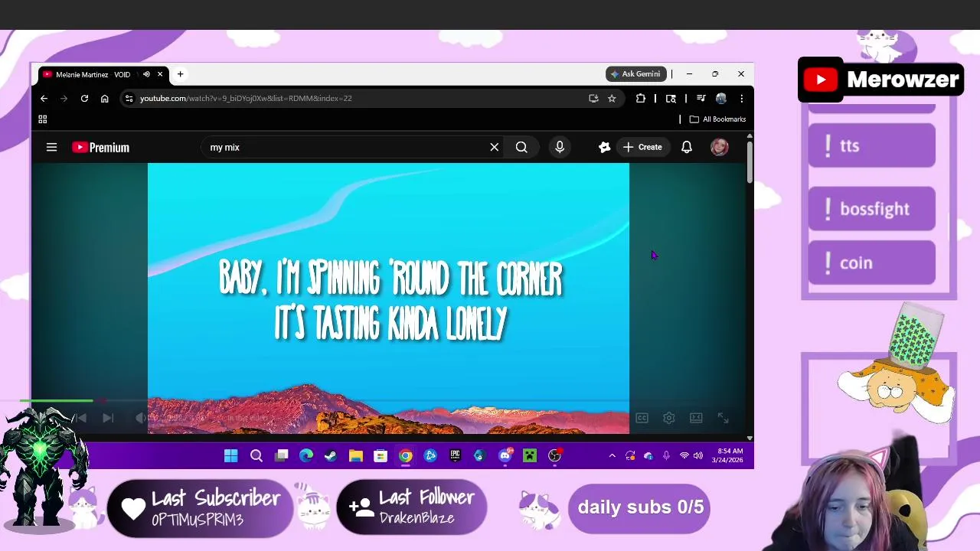Open Chrome extensions puzzle menu
The height and width of the screenshot is (551, 980).
(x=641, y=98)
